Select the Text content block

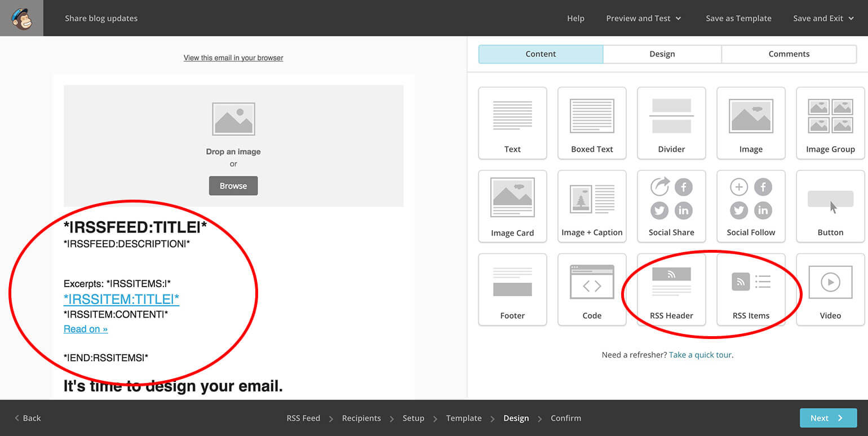pyautogui.click(x=512, y=123)
